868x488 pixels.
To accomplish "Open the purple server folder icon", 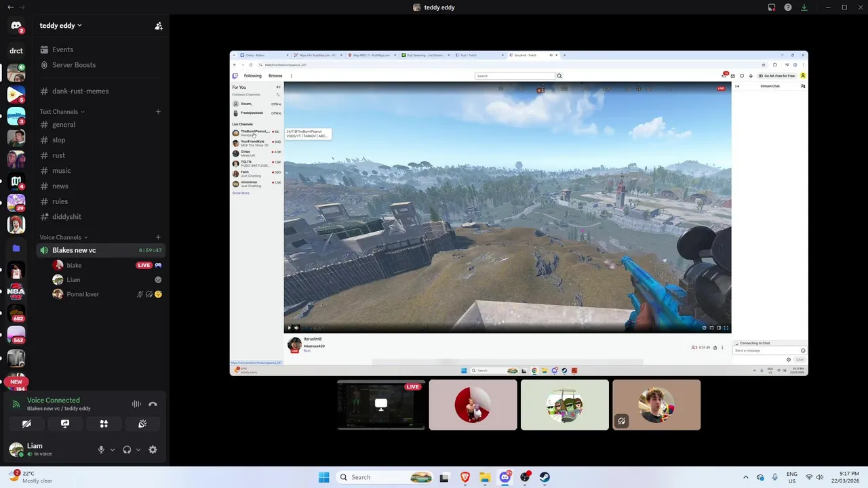I will pos(16,248).
